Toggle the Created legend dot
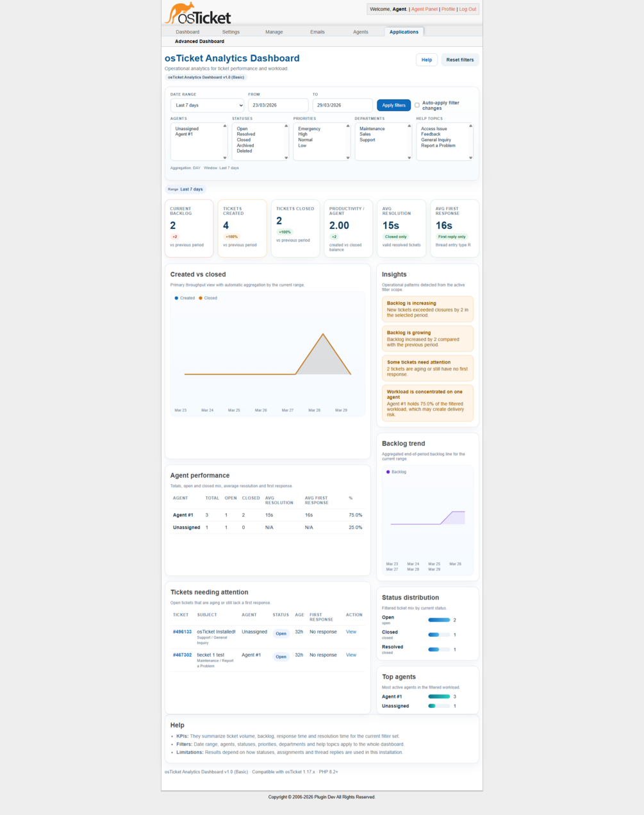The height and width of the screenshot is (815, 644). (x=176, y=298)
